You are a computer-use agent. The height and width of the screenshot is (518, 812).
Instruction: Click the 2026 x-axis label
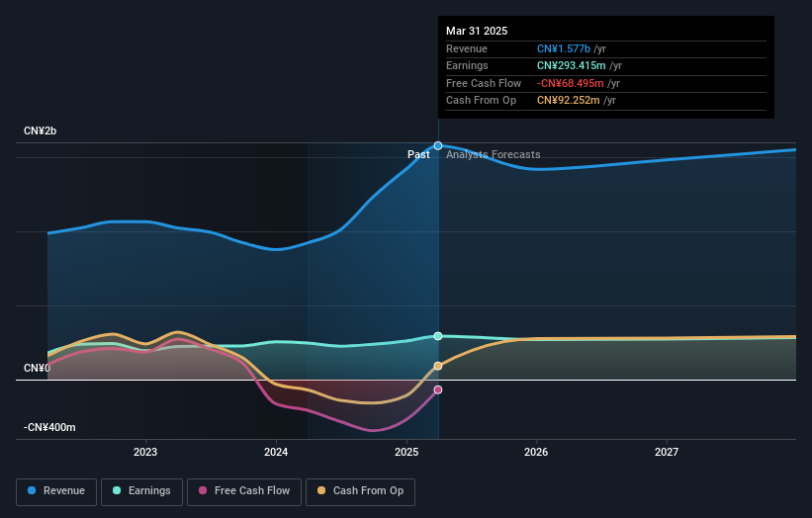tap(536, 452)
